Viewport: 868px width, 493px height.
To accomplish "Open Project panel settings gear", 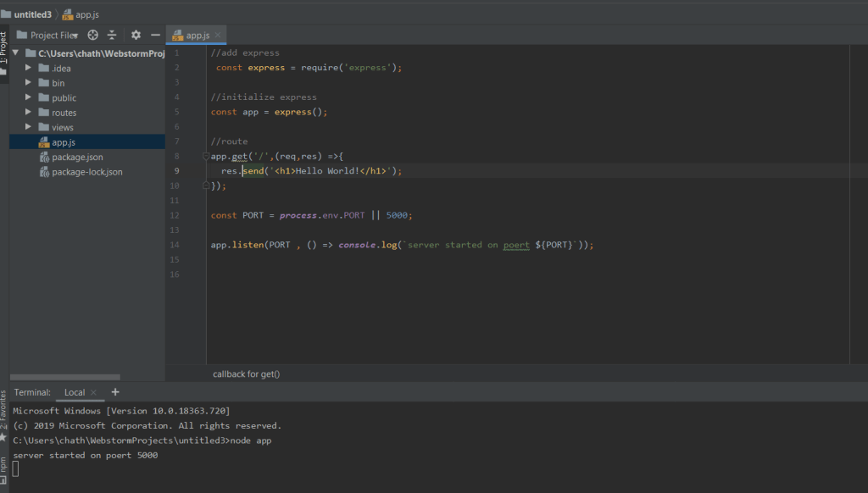I will 136,35.
